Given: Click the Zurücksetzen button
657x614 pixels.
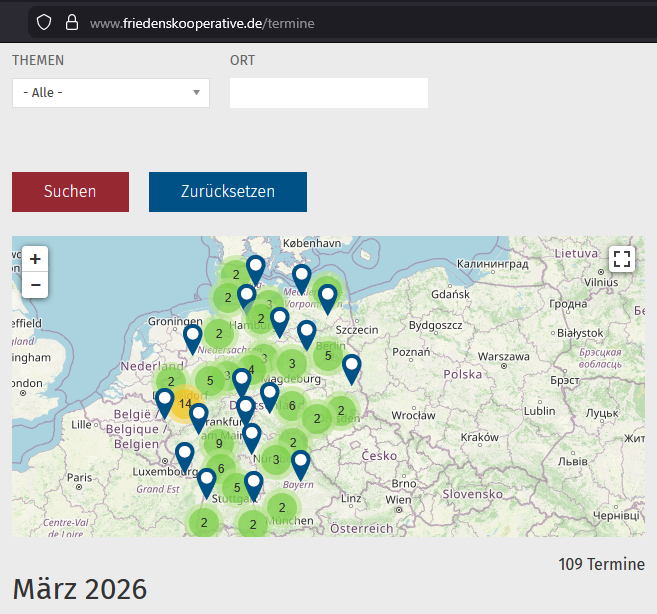Looking at the screenshot, I should [x=227, y=192].
